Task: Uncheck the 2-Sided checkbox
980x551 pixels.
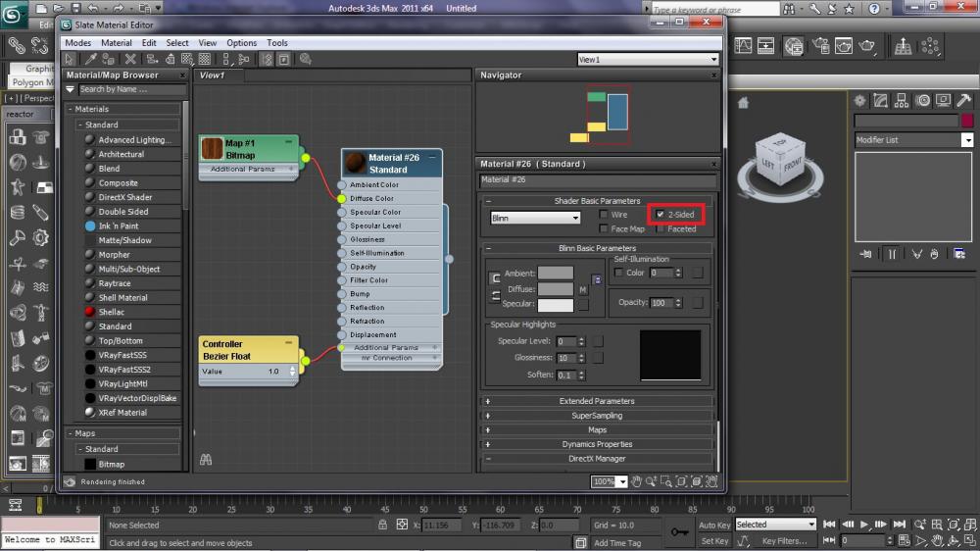Action: [660, 215]
